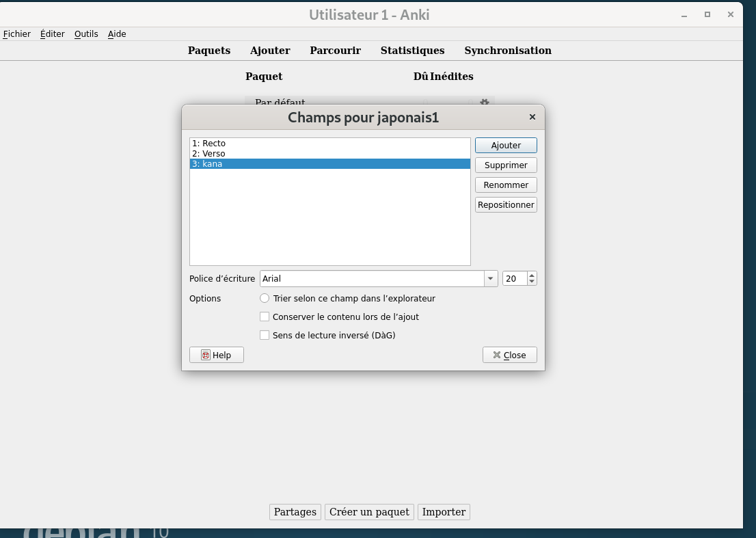Image resolution: width=756 pixels, height=538 pixels.
Task: Click the Repositionner button
Action: click(x=506, y=205)
